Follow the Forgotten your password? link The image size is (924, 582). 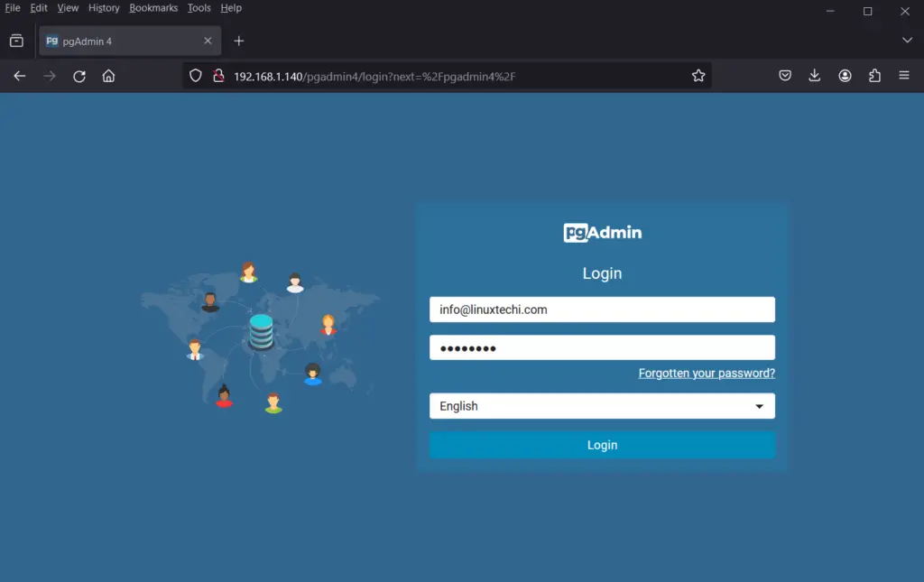click(707, 373)
